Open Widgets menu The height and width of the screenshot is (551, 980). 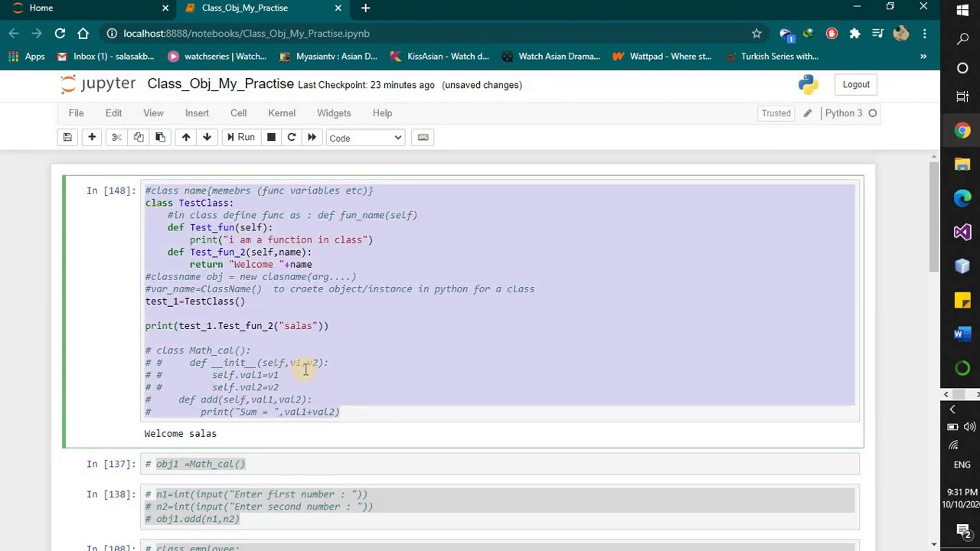(x=334, y=113)
